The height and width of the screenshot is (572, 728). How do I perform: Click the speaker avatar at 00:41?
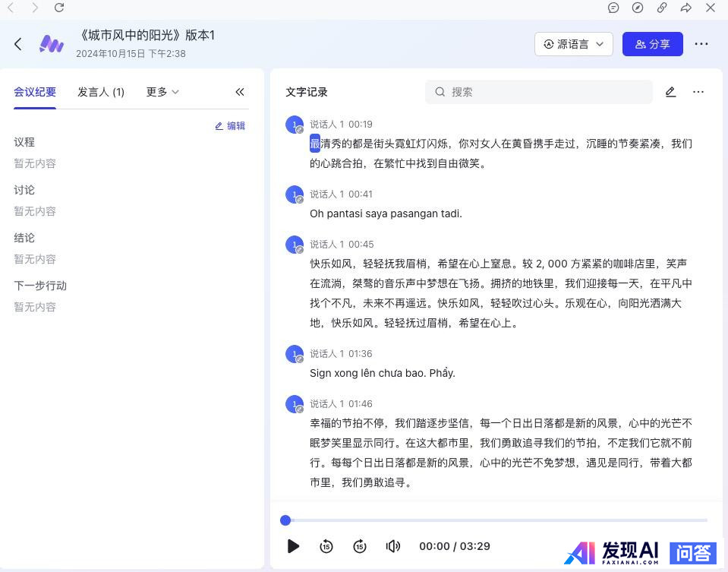click(294, 195)
